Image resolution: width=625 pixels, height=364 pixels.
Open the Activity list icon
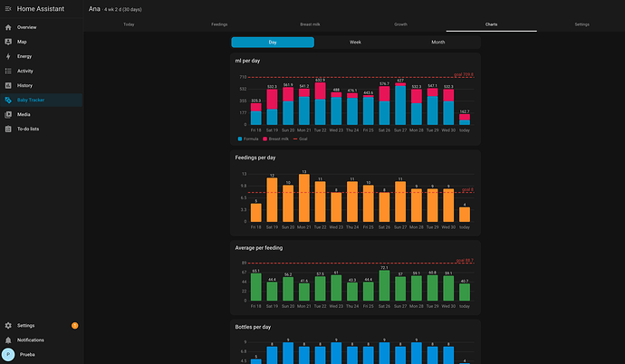pos(8,71)
